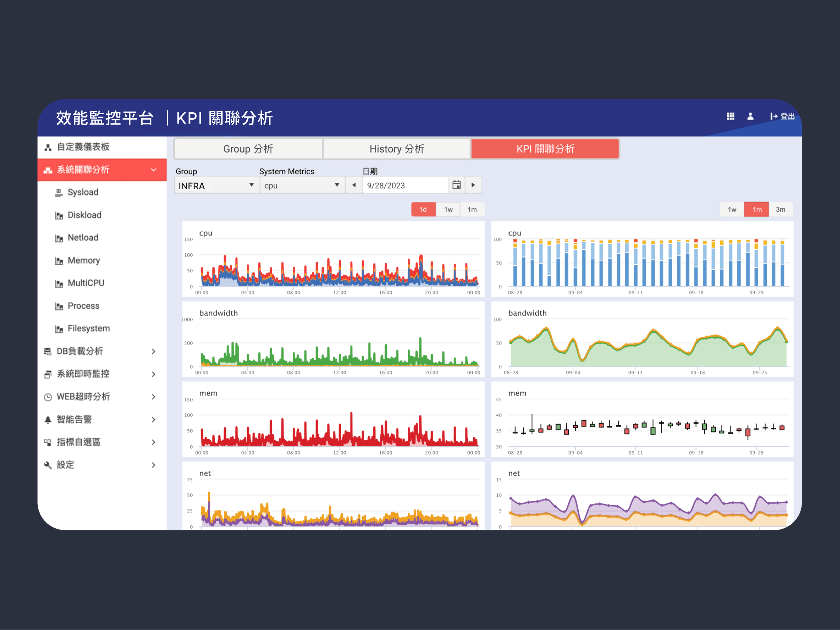
Task: Open the calendar date picker icon
Action: click(457, 185)
